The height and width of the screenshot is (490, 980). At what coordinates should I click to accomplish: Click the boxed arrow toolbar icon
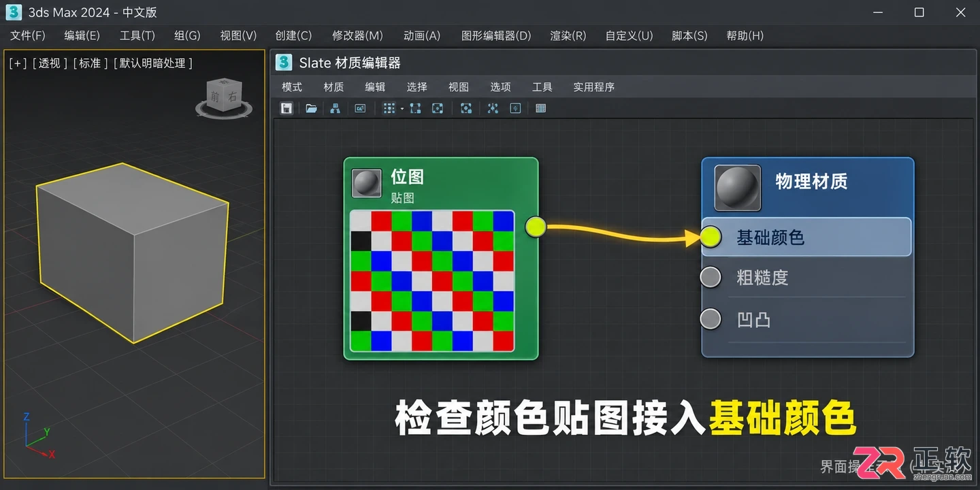click(515, 108)
